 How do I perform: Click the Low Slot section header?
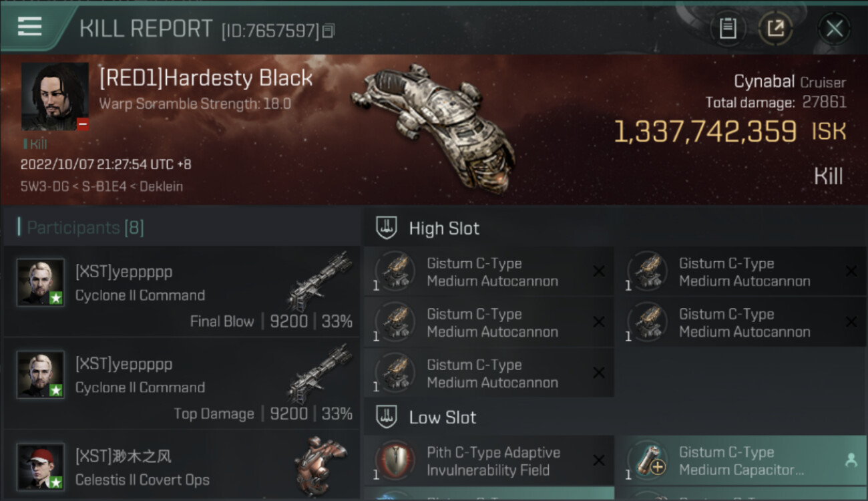coord(443,417)
